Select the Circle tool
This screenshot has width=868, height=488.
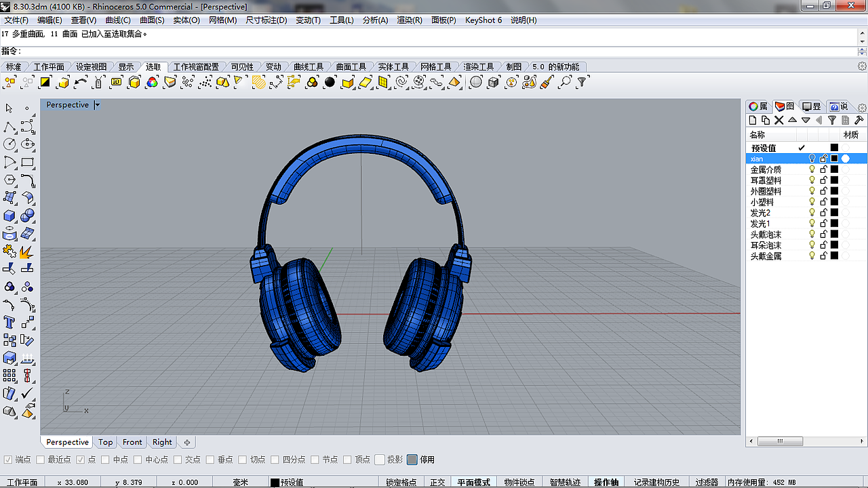[9, 144]
